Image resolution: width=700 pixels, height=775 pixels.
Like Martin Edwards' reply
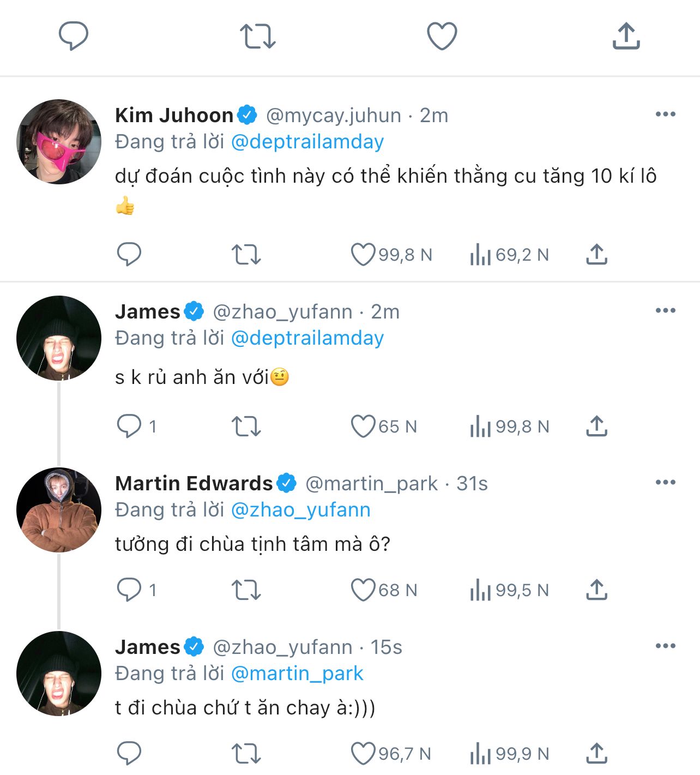click(363, 590)
